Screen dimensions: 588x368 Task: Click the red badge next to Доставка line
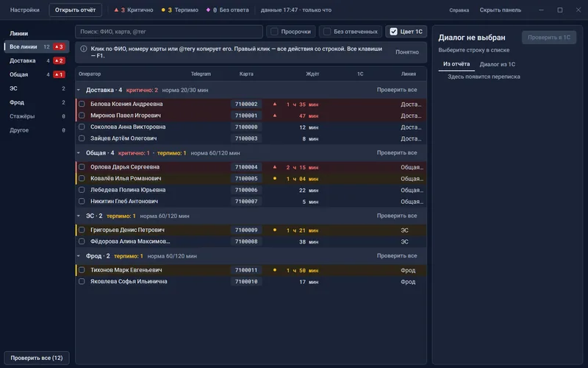(x=59, y=60)
